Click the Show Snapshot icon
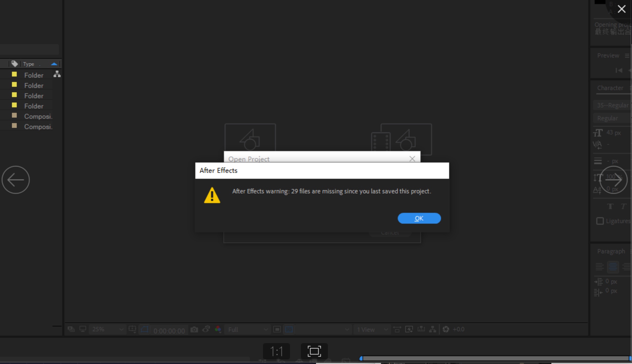This screenshot has height=364, width=632. point(206,329)
